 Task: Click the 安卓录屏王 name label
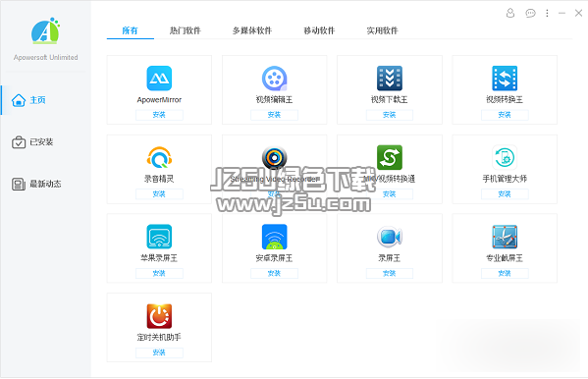[x=274, y=258]
